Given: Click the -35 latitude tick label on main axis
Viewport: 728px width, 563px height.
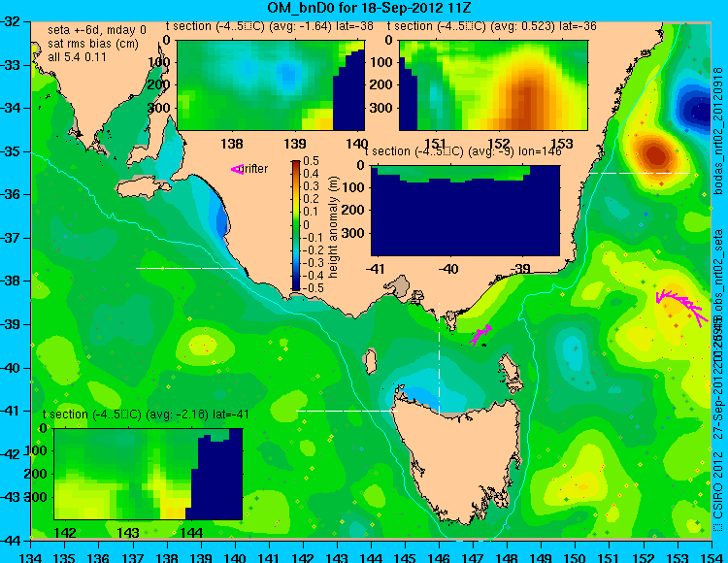Looking at the screenshot, I should (x=10, y=151).
